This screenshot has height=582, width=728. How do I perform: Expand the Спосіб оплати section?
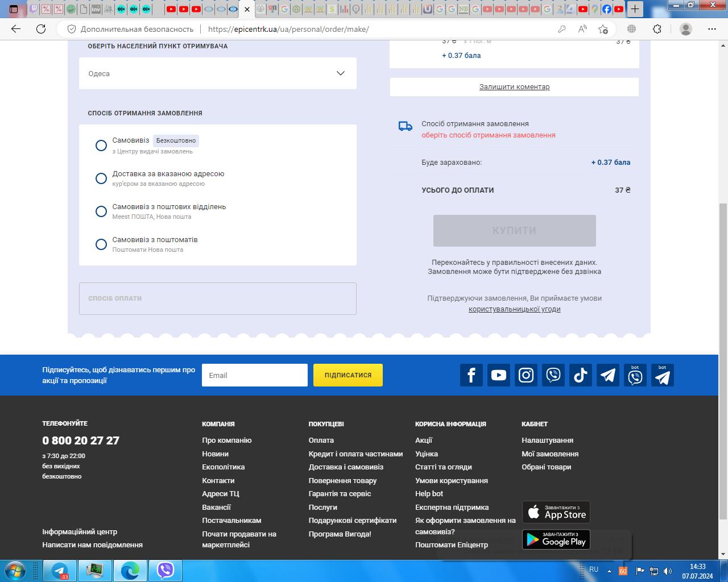[218, 298]
